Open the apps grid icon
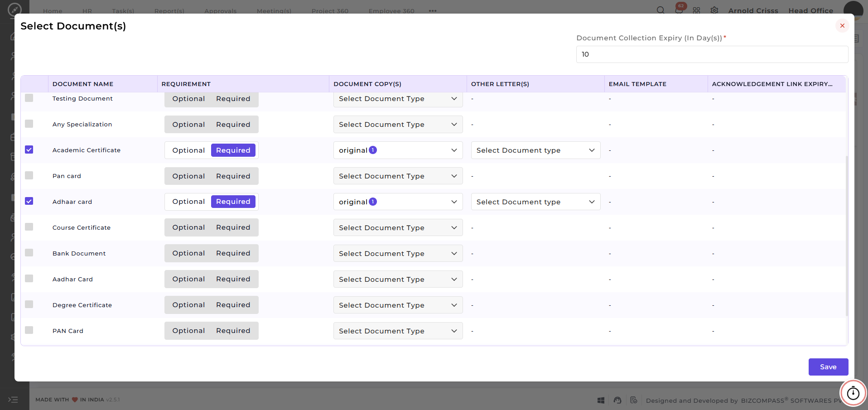The width and height of the screenshot is (868, 410). pos(696,10)
